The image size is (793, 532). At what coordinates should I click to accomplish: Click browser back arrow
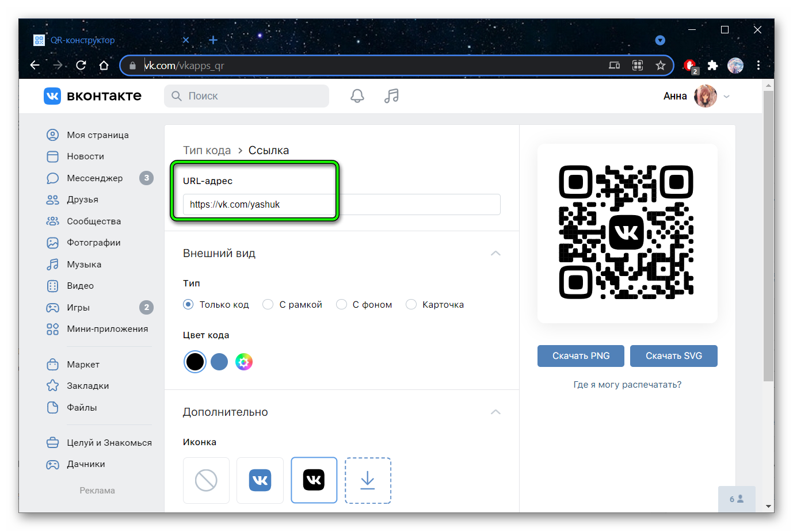35,66
